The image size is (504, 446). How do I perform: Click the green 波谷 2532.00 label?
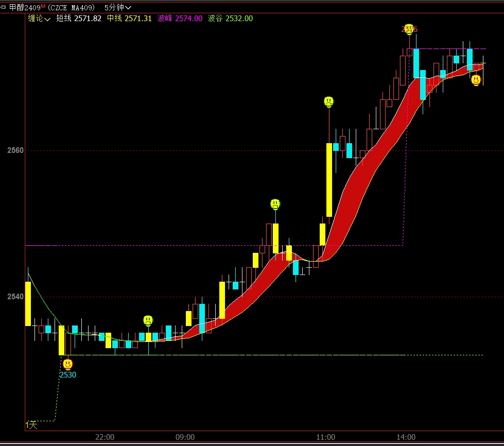click(230, 19)
